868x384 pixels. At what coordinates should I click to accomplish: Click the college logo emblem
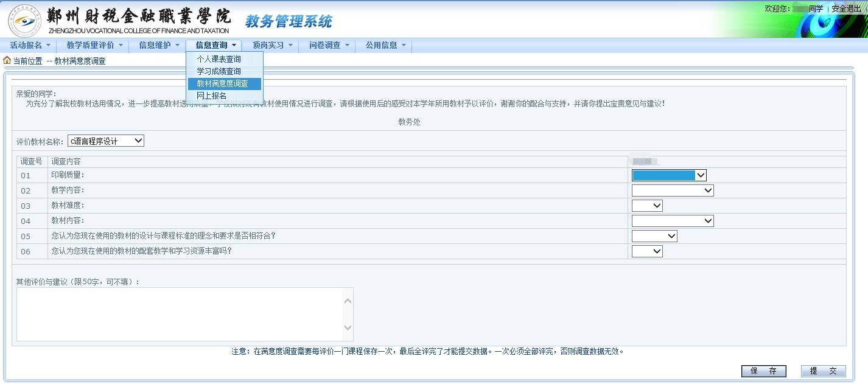24,21
